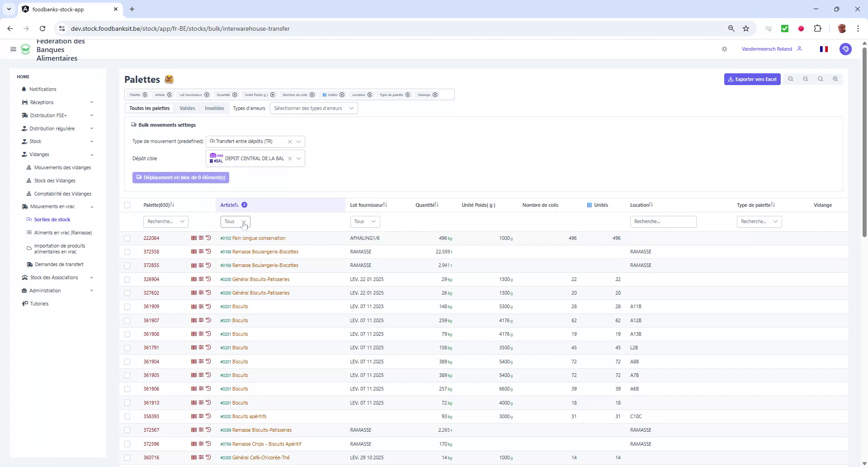This screenshot has width=868, height=467.
Task: Open the Foodbanks app logo top right
Action: (845, 49)
